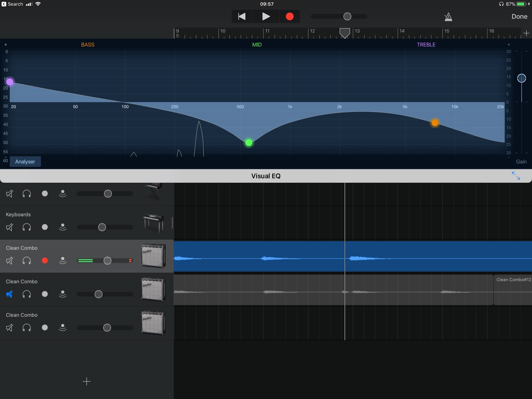Solo the Keyboards track with headphones icon
The height and width of the screenshot is (399, 532).
(x=27, y=227)
